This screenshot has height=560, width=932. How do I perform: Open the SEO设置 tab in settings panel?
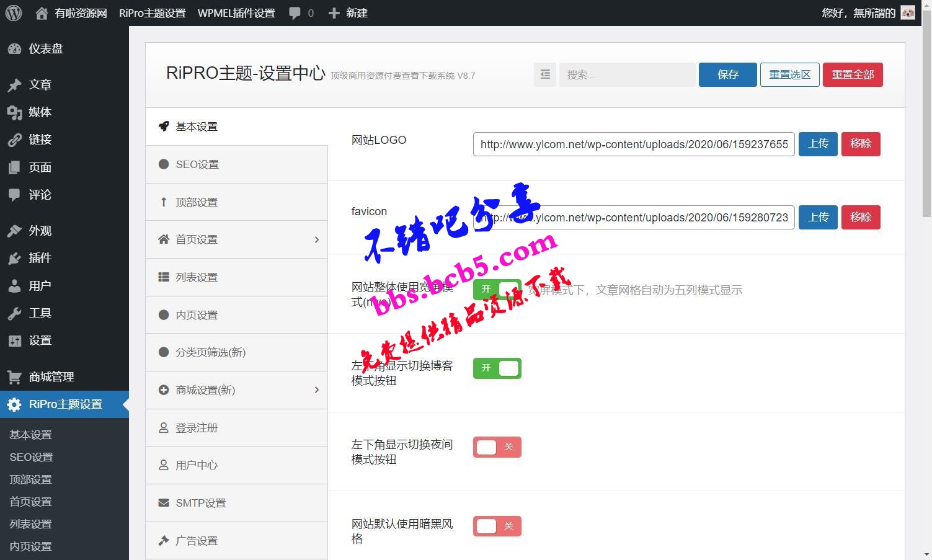coord(236,164)
